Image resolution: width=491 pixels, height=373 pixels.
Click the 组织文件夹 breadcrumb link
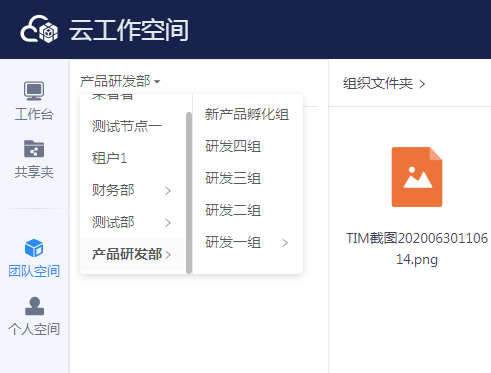click(378, 83)
